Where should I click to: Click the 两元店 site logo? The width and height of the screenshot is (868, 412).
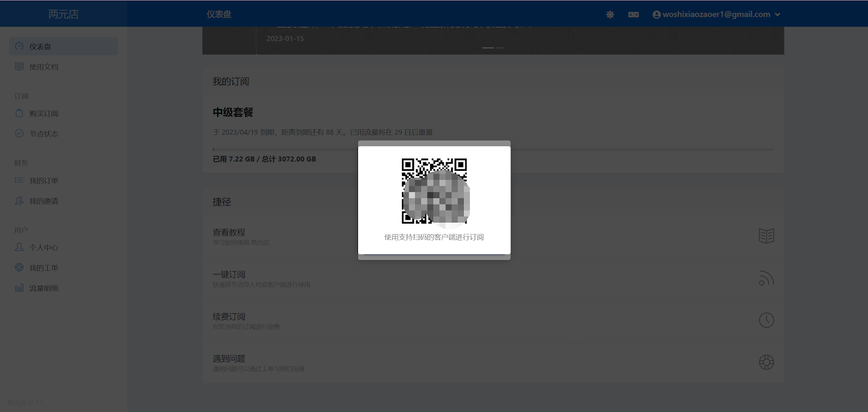pos(63,14)
